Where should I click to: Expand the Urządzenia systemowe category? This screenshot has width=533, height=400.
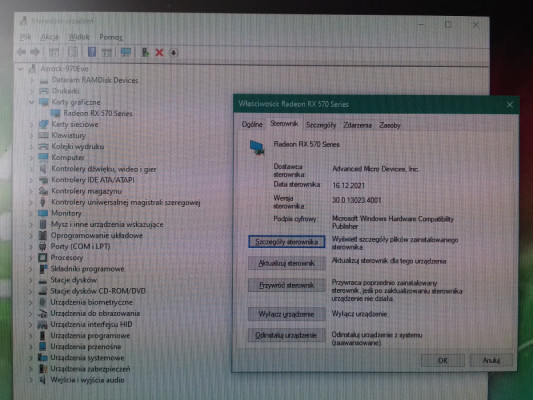click(x=31, y=358)
